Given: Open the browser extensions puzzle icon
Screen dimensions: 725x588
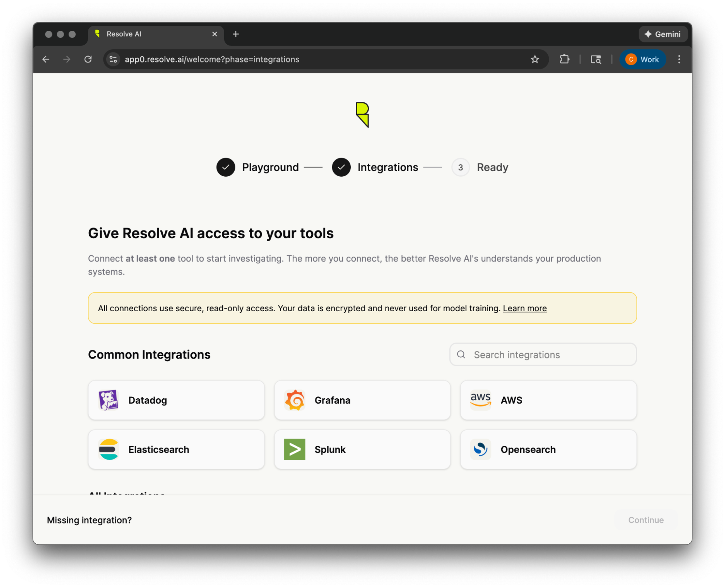Looking at the screenshot, I should tap(564, 59).
